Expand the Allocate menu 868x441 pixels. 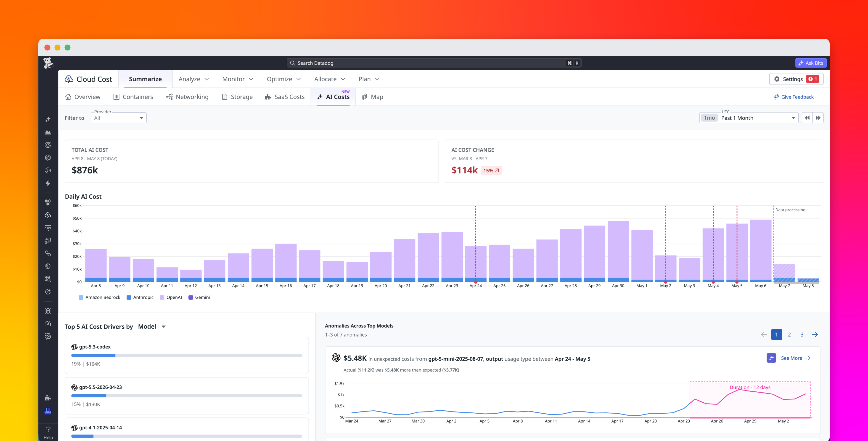330,79
